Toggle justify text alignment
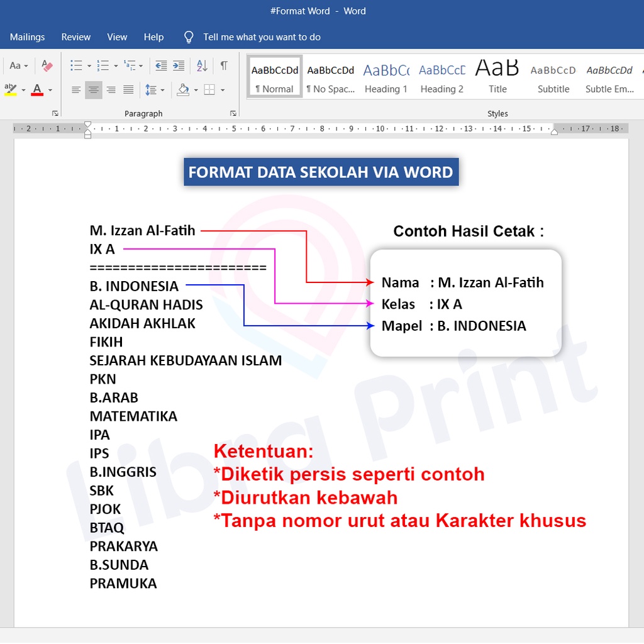The height and width of the screenshot is (644, 644). pyautogui.click(x=128, y=90)
